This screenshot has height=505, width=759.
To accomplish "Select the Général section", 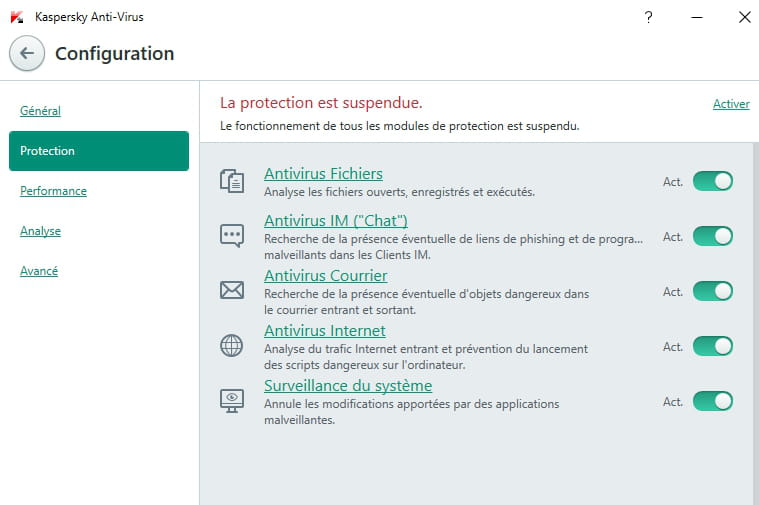I will tap(40, 111).
